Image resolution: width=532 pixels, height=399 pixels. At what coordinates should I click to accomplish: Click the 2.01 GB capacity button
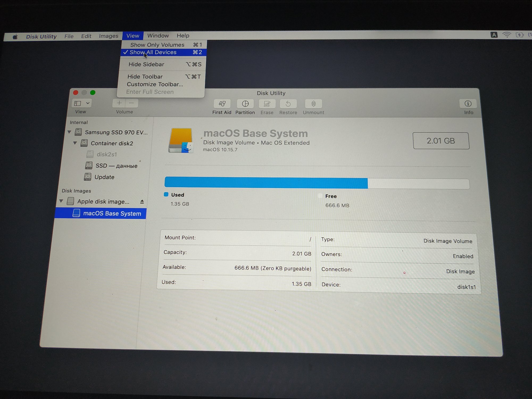(x=441, y=141)
